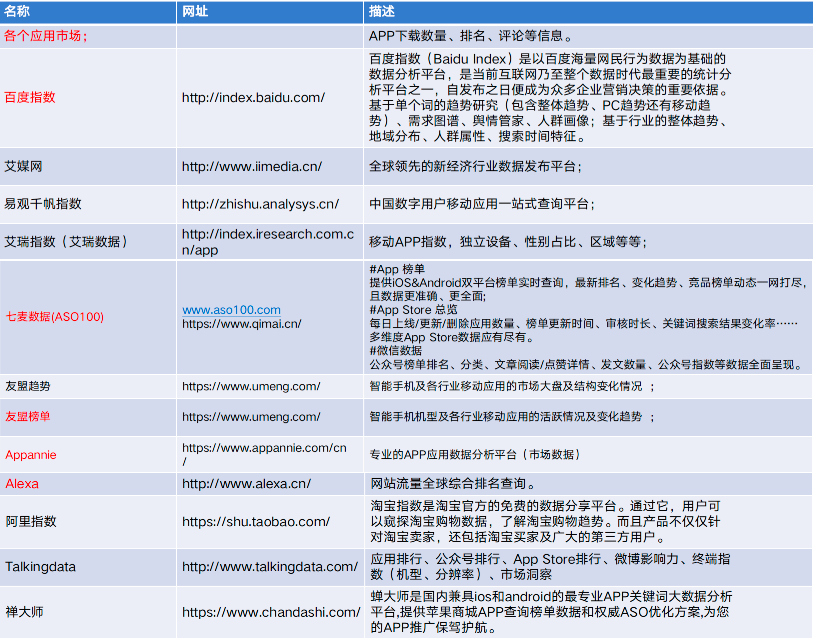Open the zhishu.analysys.cn link
Viewport: 813px width, 639px height.
[x=260, y=204]
